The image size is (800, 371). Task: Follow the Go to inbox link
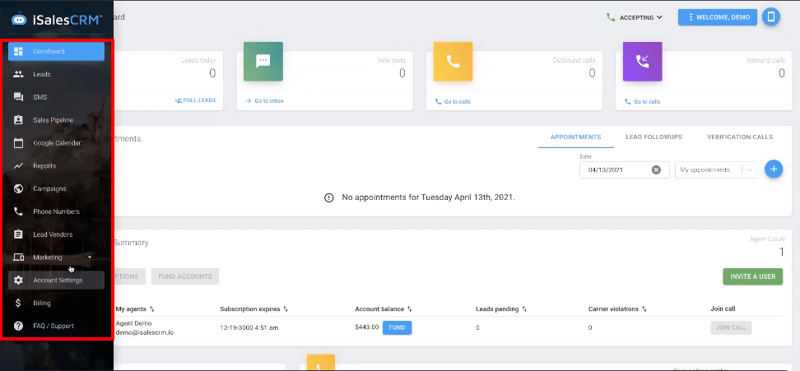pyautogui.click(x=264, y=101)
